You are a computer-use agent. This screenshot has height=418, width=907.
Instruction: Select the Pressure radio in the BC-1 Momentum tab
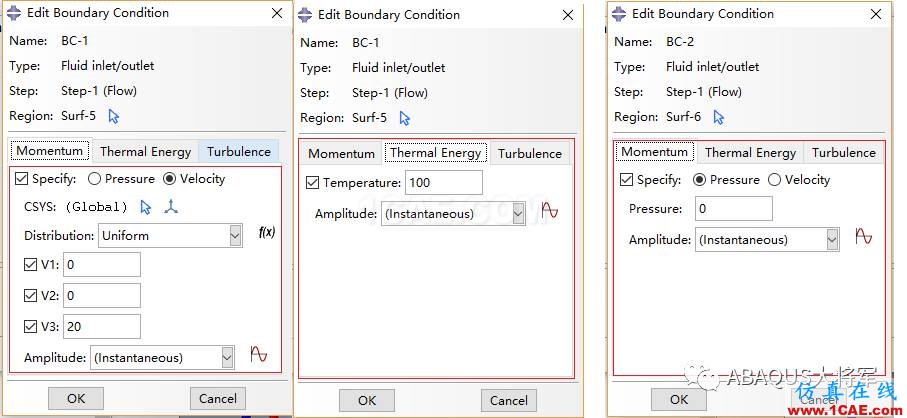pos(95,179)
